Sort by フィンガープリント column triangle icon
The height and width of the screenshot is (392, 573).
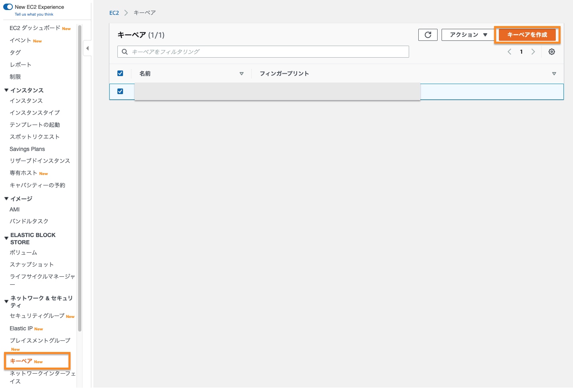tap(554, 74)
